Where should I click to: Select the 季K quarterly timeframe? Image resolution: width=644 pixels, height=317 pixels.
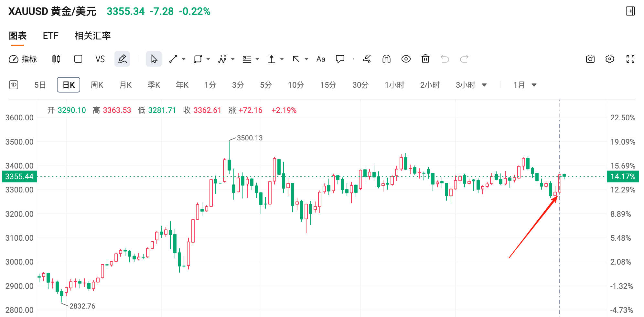click(154, 85)
